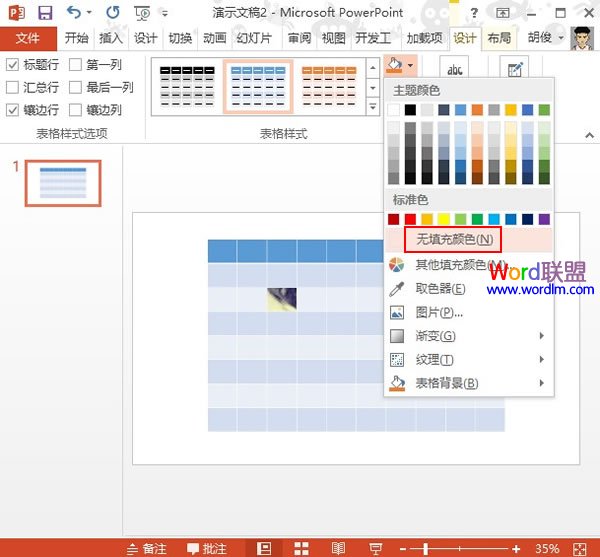600x557 pixels.
Task: Choose 无填充颜色(N) menu item
Action: tap(469, 239)
